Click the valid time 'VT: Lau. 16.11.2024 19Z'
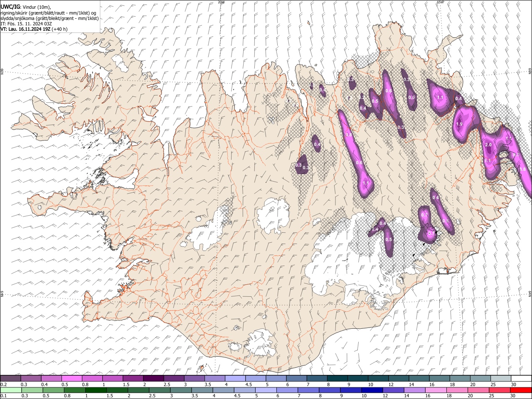The height and width of the screenshot is (399, 532). pyautogui.click(x=25, y=29)
